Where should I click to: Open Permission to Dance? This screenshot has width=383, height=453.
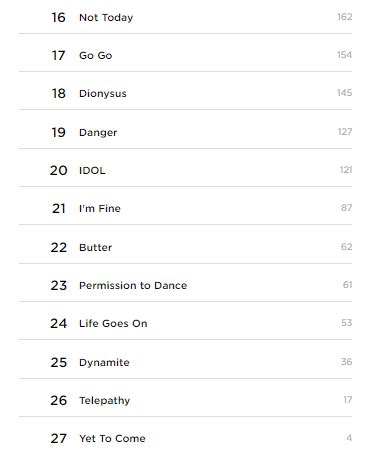click(133, 286)
